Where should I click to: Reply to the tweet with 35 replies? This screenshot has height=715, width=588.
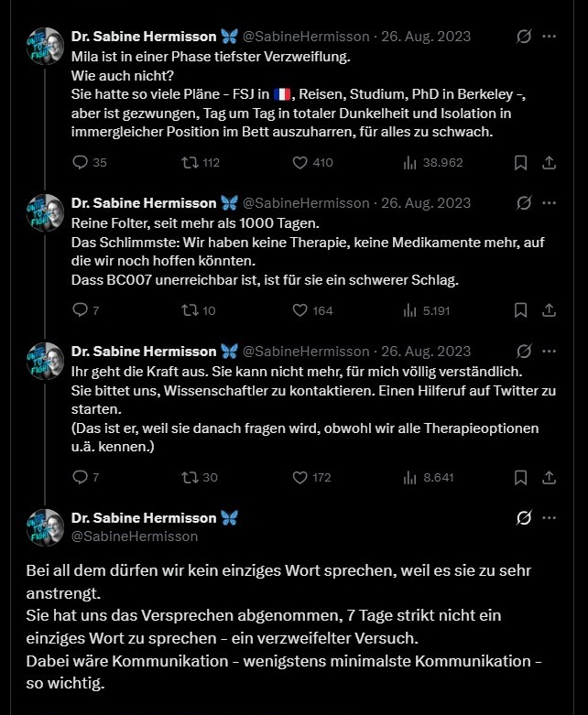79,163
